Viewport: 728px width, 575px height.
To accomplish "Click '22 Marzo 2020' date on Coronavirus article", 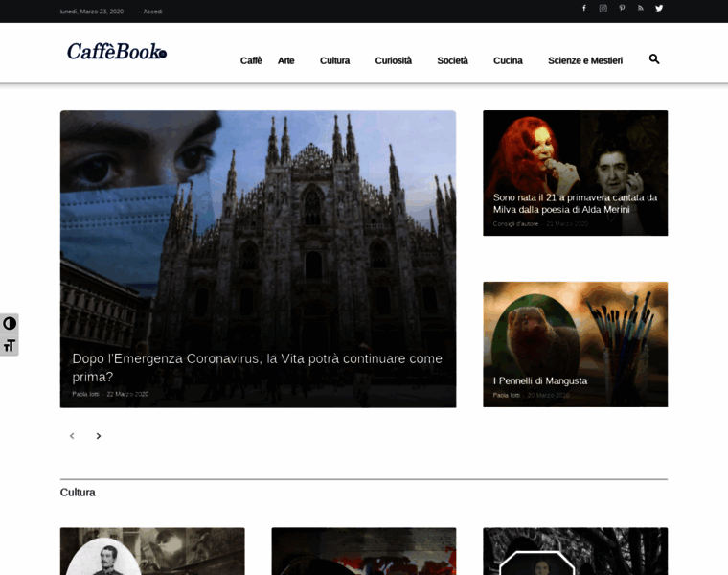I will (x=127, y=394).
